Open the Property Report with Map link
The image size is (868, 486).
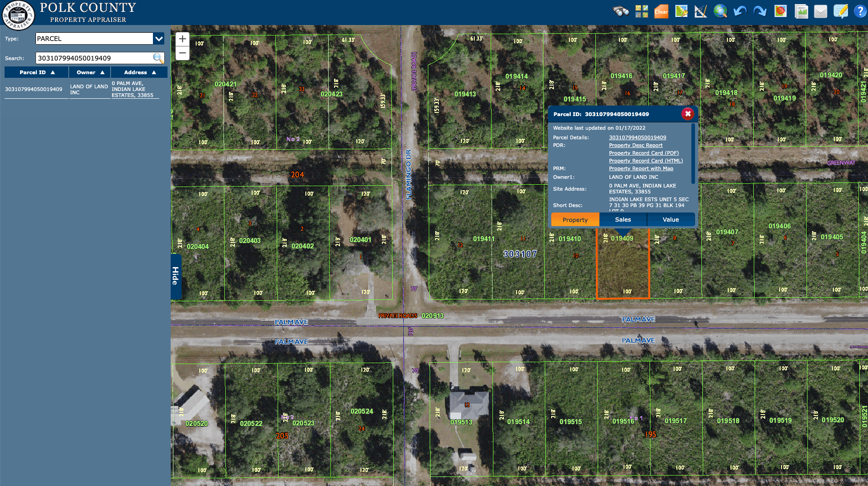(x=641, y=168)
